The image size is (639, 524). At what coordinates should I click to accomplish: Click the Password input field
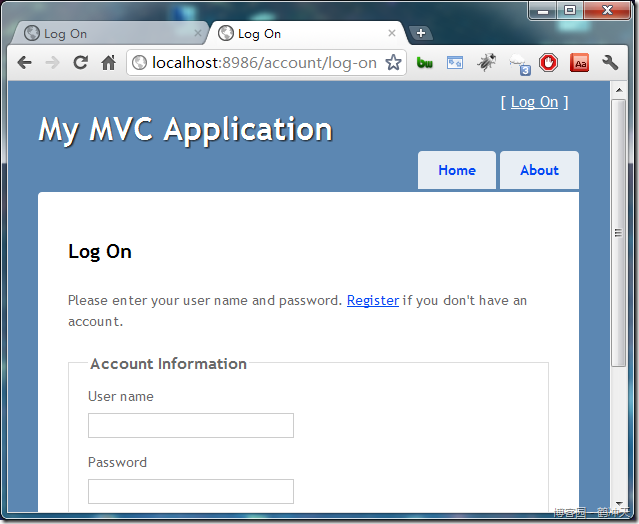(x=191, y=491)
